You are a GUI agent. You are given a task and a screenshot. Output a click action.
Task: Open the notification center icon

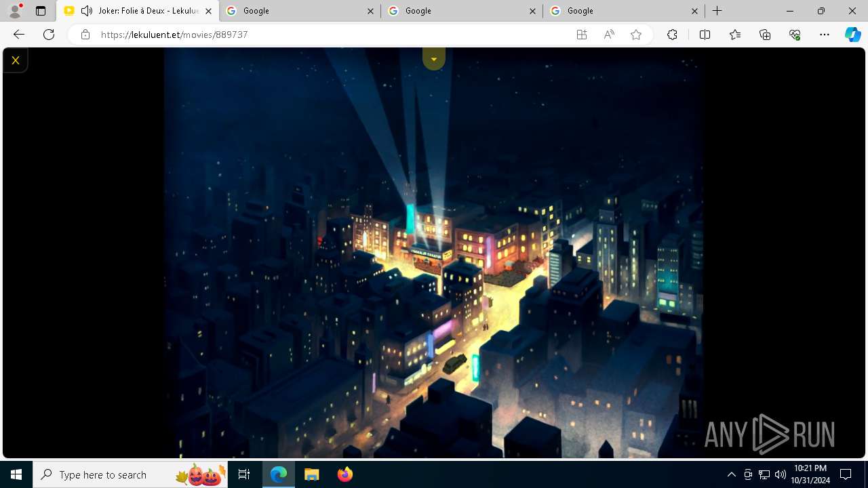point(846,474)
